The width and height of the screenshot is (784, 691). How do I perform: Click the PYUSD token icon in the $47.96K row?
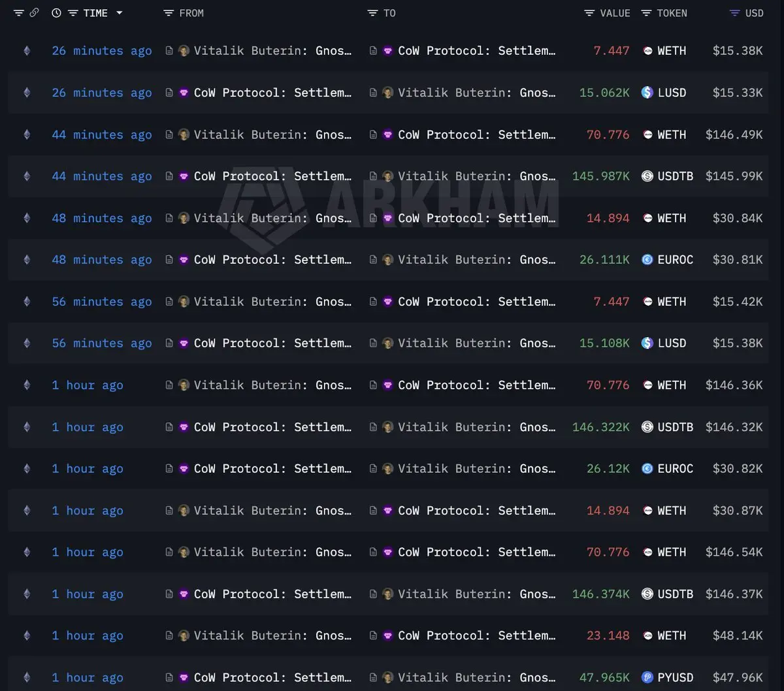coord(647,677)
